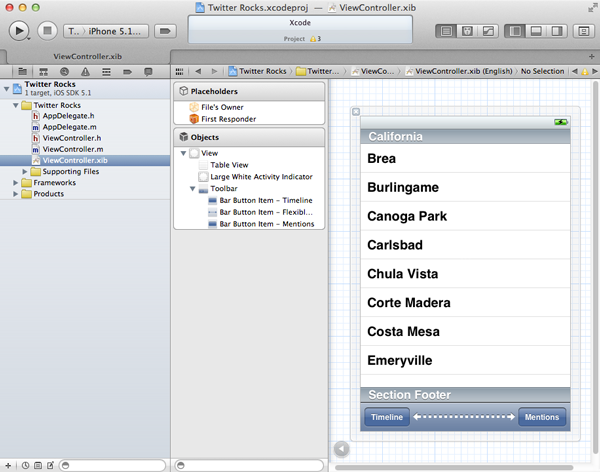Select Bar Button Item - Mentions
The image size is (600, 472).
[x=267, y=224]
